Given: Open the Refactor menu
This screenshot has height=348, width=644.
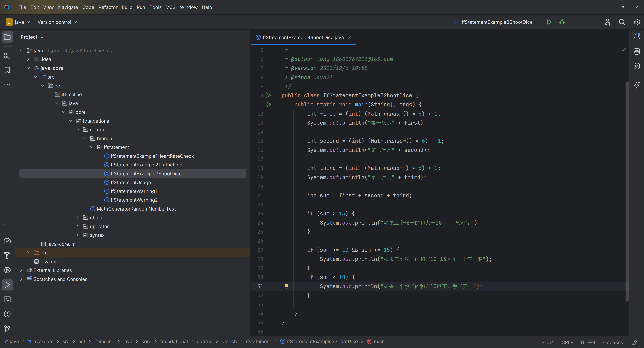Looking at the screenshot, I should [108, 7].
